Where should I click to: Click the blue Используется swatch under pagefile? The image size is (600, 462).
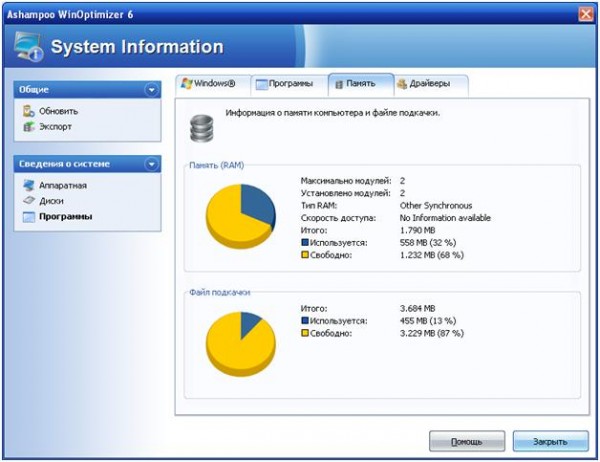pyautogui.click(x=305, y=320)
